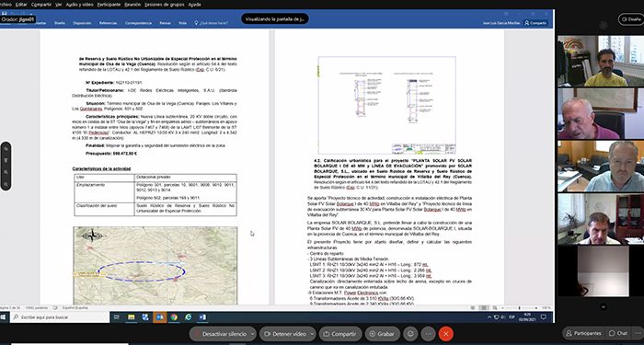Open the Participantes panel
The width and height of the screenshot is (644, 345).
coord(583,333)
